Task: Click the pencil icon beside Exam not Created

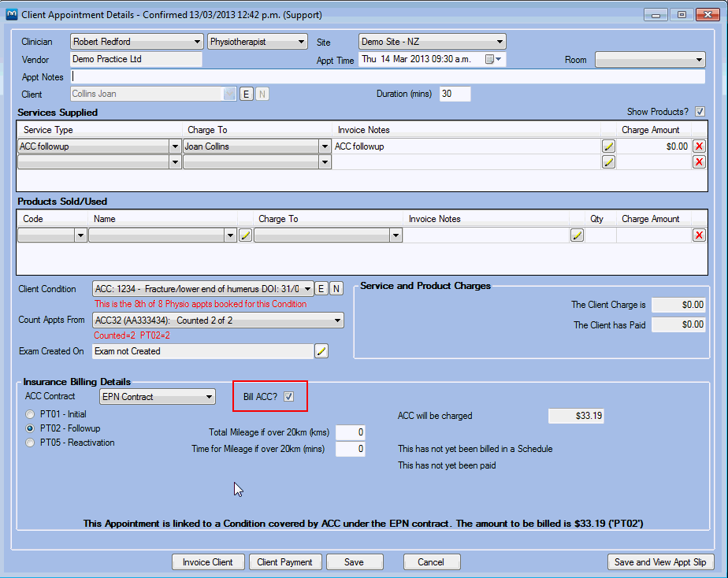Action: pyautogui.click(x=321, y=351)
